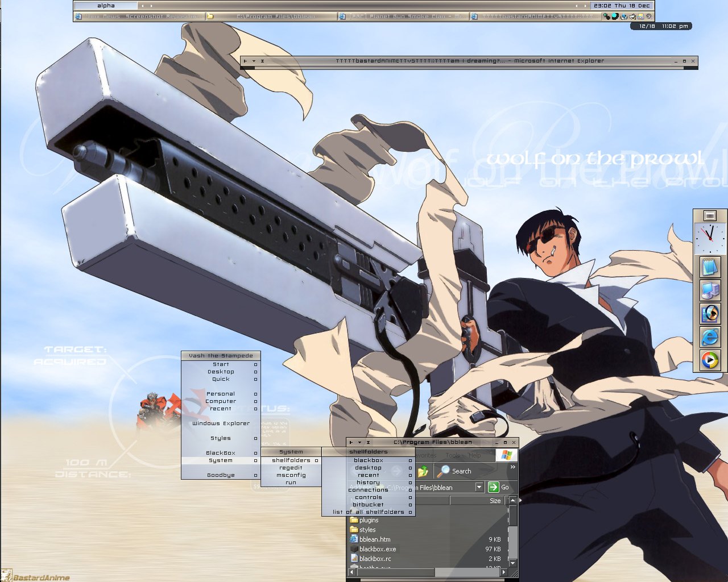Select run in the System submenu
Screen dimensions: 728x582
pyautogui.click(x=291, y=483)
